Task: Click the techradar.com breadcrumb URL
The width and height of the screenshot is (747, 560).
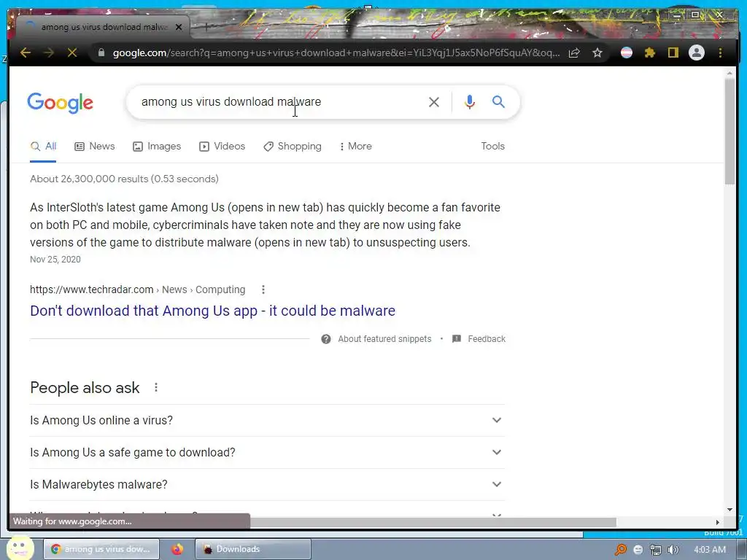Action: 138,289
